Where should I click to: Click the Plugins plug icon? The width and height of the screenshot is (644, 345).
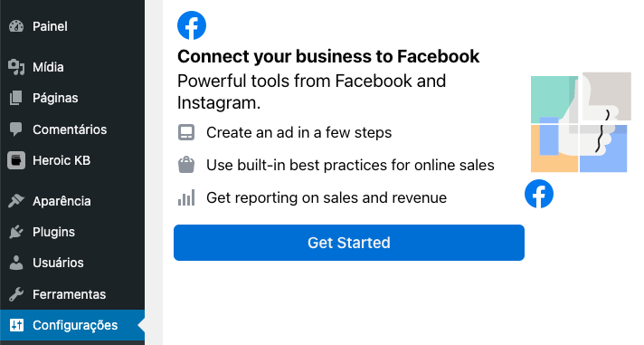point(16,232)
